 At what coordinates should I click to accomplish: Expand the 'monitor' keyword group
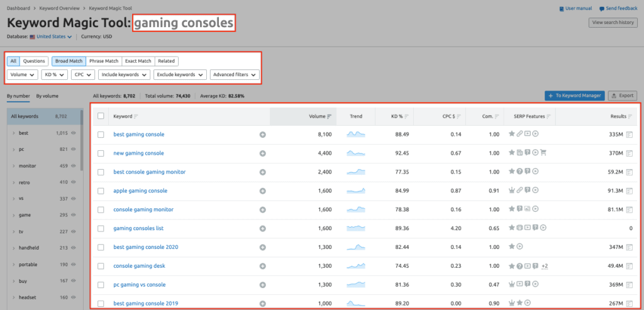click(x=14, y=166)
